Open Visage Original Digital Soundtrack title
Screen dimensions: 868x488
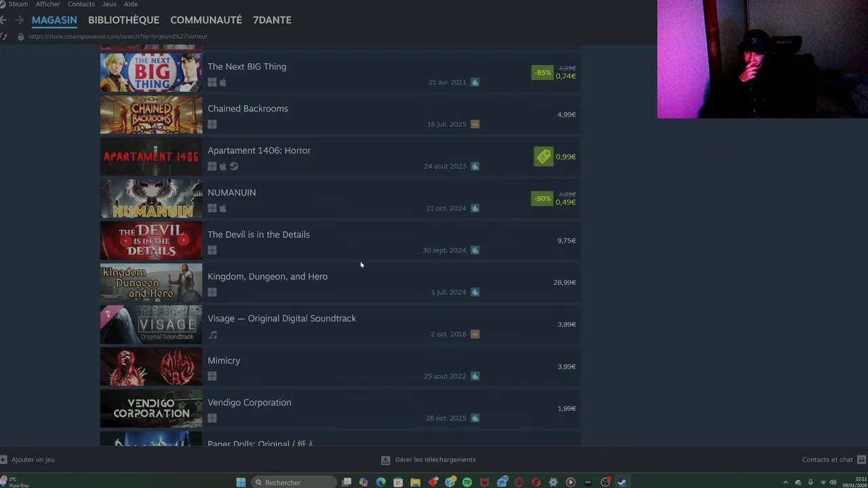[x=281, y=319]
